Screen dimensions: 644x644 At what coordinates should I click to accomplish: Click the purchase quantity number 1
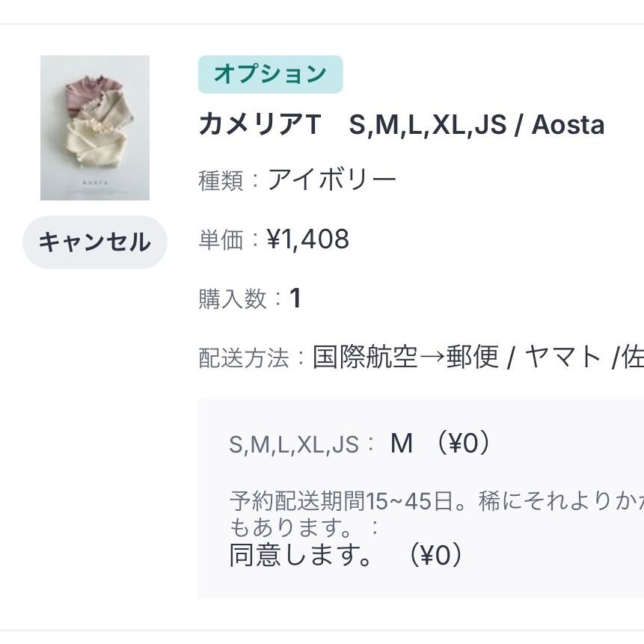(x=295, y=298)
